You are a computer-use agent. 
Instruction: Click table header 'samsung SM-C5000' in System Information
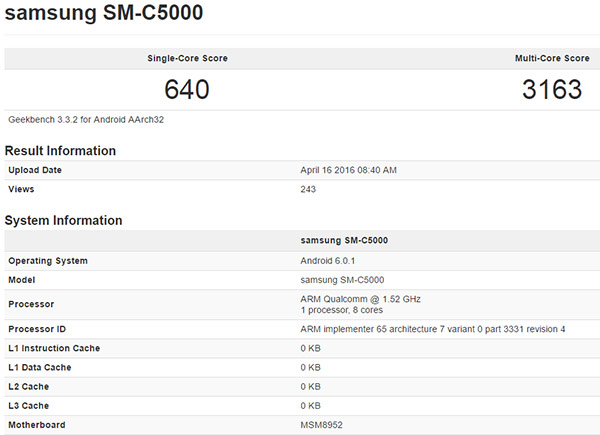point(344,240)
